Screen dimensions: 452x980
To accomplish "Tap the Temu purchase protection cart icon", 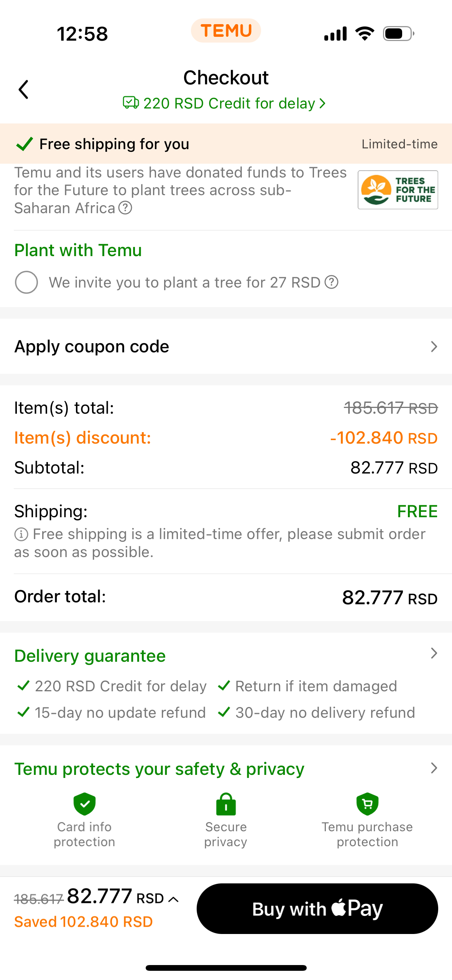I will 367,804.
